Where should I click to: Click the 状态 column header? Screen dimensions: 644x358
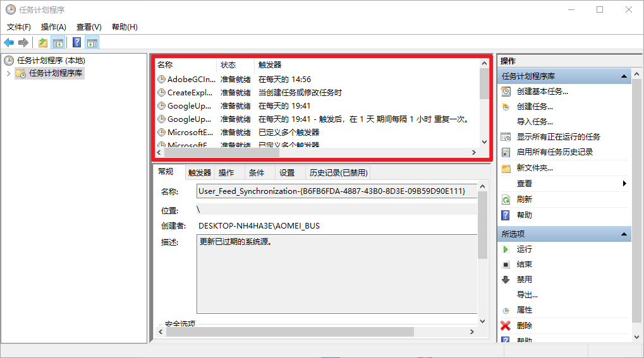coord(236,65)
